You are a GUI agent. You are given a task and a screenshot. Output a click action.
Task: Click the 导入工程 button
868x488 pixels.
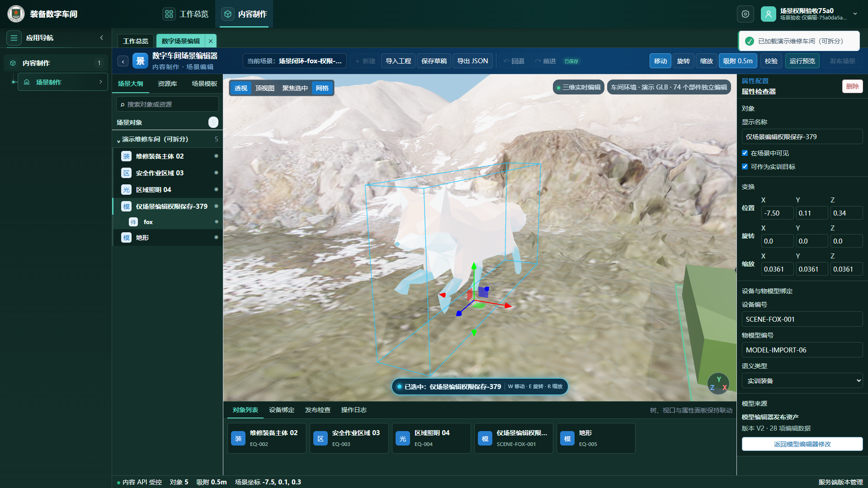pyautogui.click(x=398, y=61)
